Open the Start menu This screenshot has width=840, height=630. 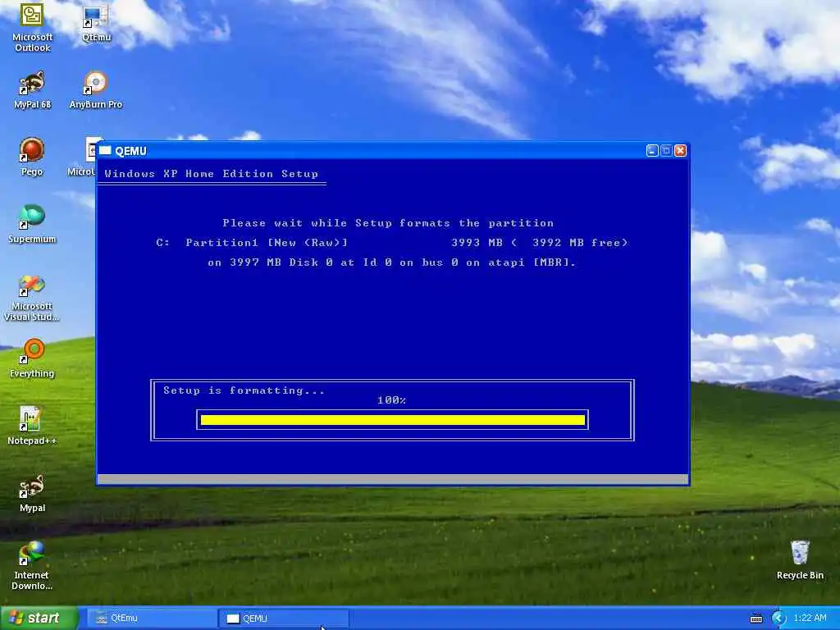[39, 618]
